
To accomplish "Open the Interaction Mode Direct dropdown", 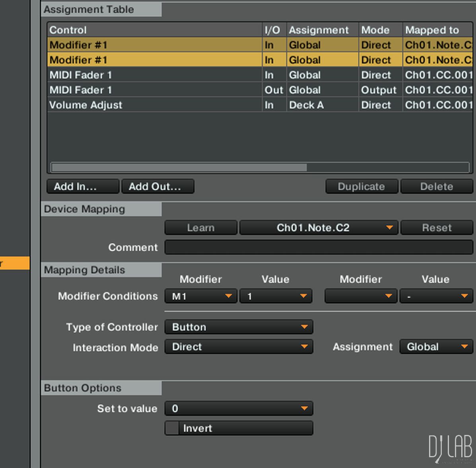I will 239,347.
